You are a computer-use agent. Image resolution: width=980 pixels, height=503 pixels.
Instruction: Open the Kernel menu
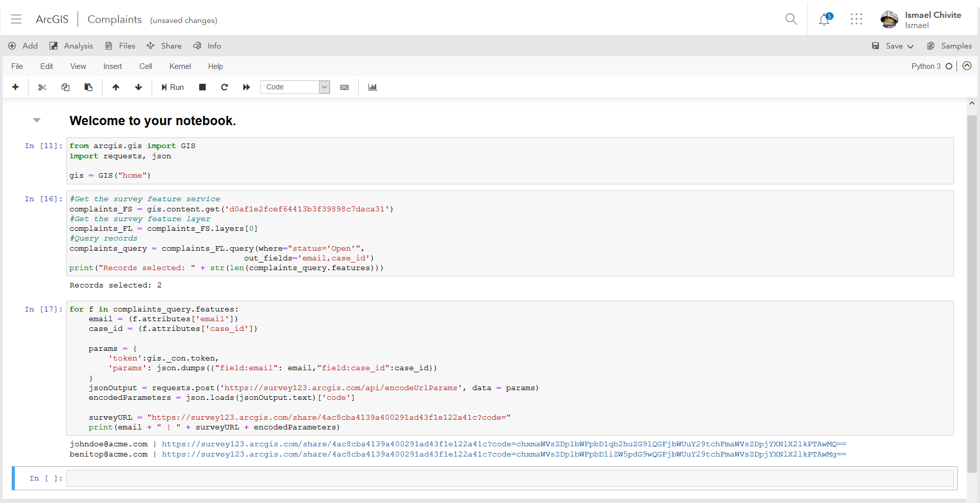pos(180,66)
